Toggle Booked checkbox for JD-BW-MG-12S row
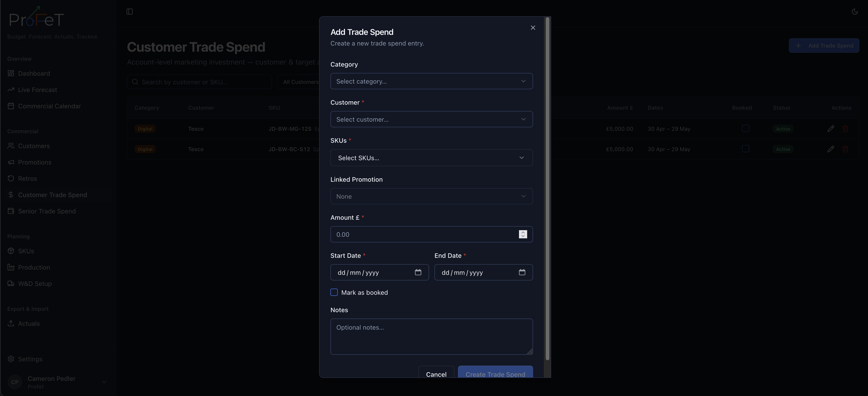The width and height of the screenshot is (868, 396). [x=745, y=128]
